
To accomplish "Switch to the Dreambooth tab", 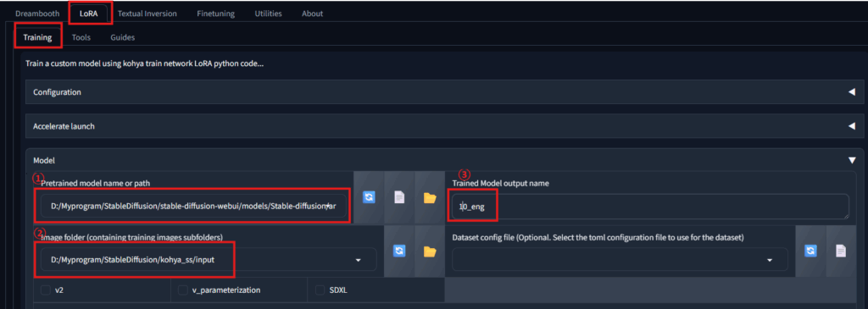I will coord(37,14).
